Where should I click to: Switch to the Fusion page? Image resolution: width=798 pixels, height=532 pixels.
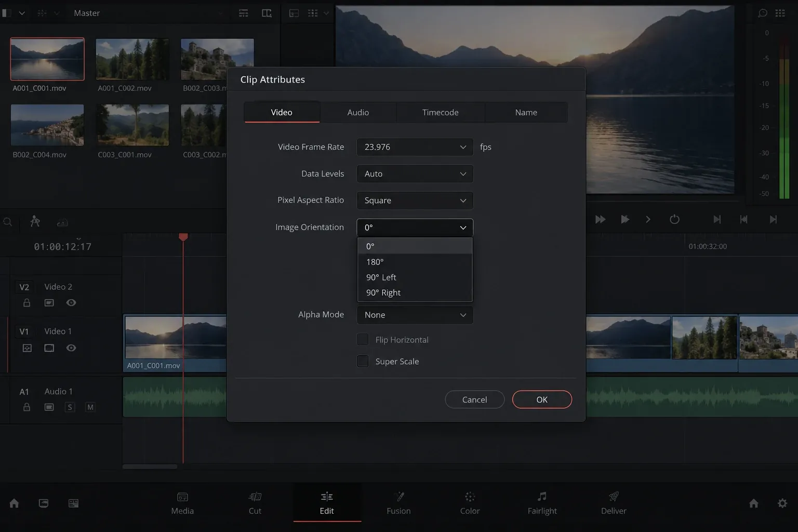coord(398,503)
